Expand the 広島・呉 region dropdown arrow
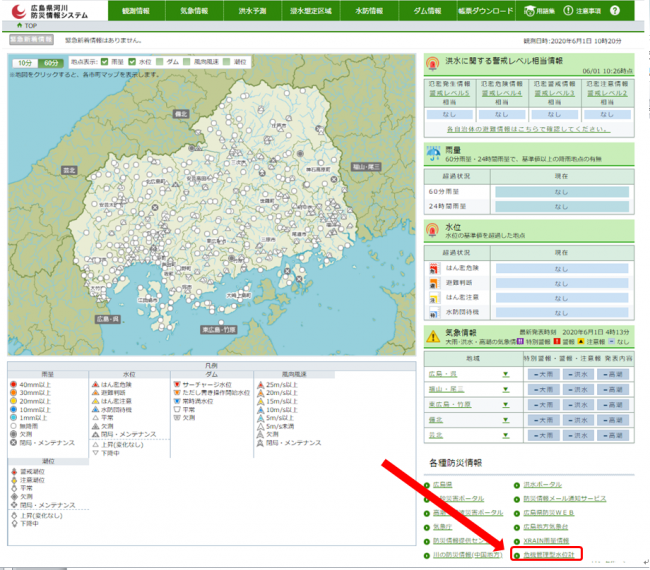This screenshot has height=570, width=650. [x=506, y=374]
